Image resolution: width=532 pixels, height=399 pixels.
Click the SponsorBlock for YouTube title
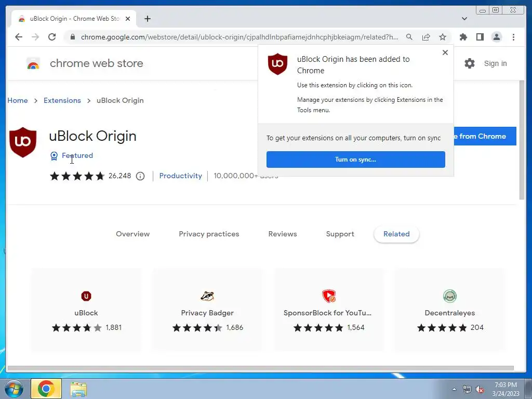327,313
